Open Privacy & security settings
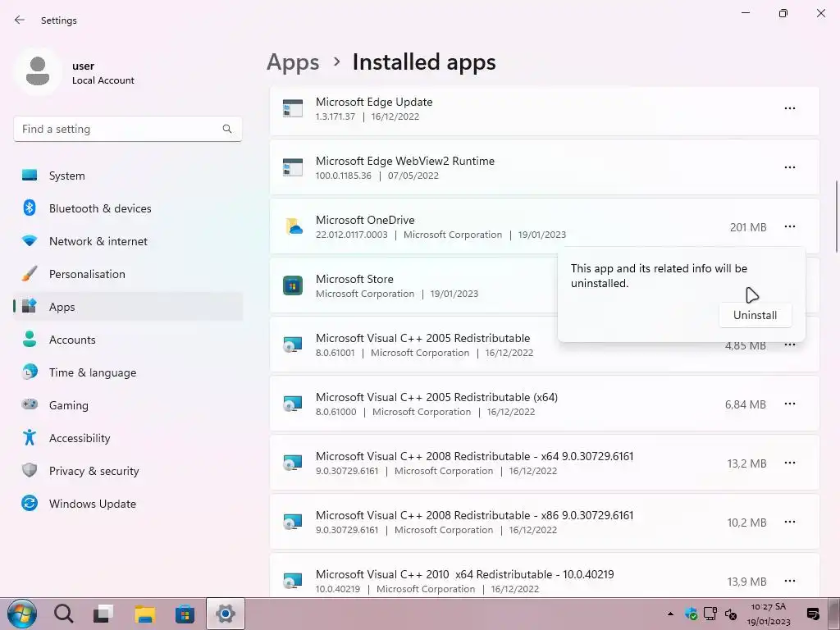 click(x=128, y=471)
